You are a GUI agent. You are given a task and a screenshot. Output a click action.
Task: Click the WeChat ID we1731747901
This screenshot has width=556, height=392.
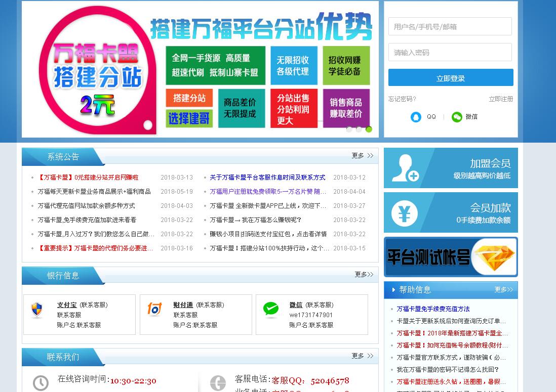[x=311, y=315]
